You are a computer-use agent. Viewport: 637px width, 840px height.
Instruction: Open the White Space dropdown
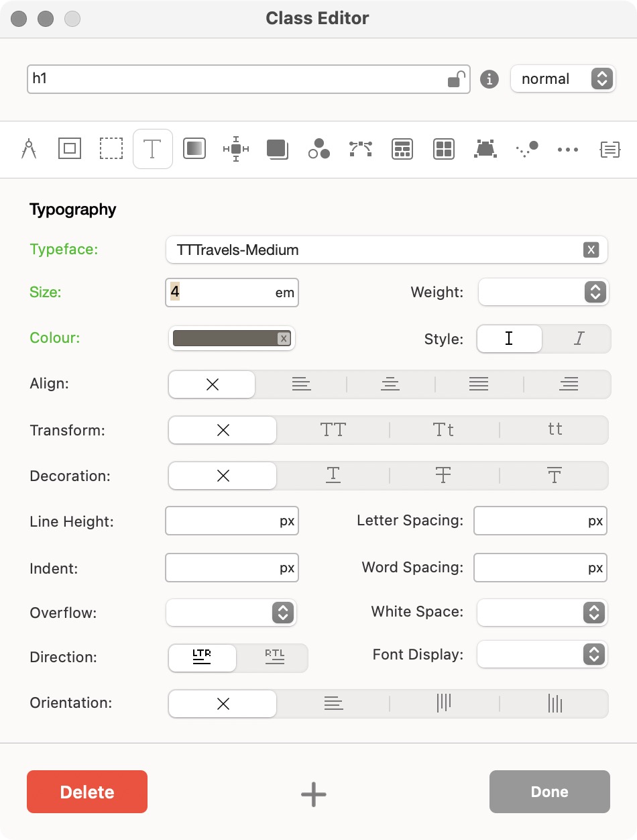542,613
